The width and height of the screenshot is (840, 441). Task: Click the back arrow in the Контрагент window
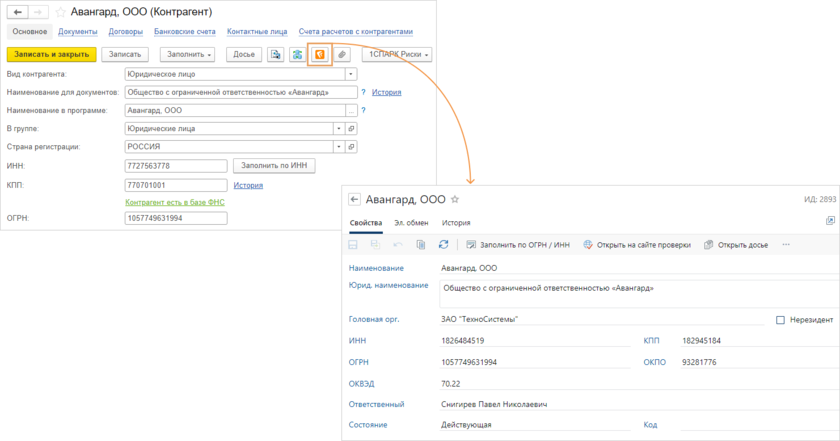pos(17,12)
